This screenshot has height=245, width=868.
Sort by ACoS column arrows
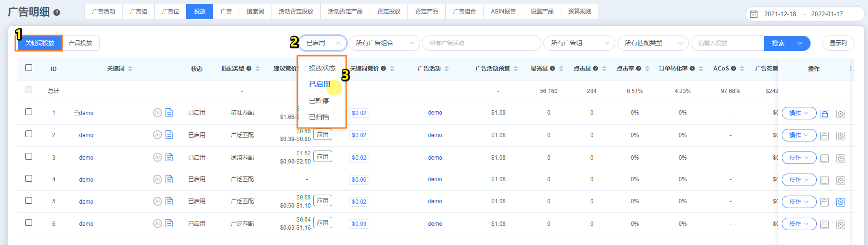(x=742, y=69)
